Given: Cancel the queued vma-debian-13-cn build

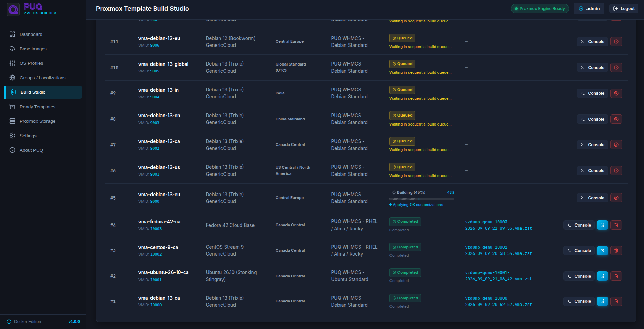Looking at the screenshot, I should (x=616, y=119).
